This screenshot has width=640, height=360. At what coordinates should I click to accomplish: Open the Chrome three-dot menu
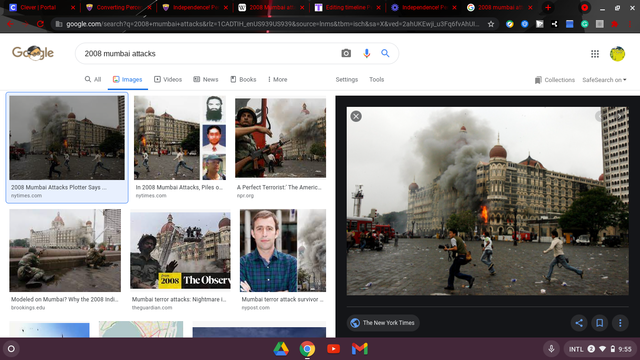pyautogui.click(x=630, y=24)
